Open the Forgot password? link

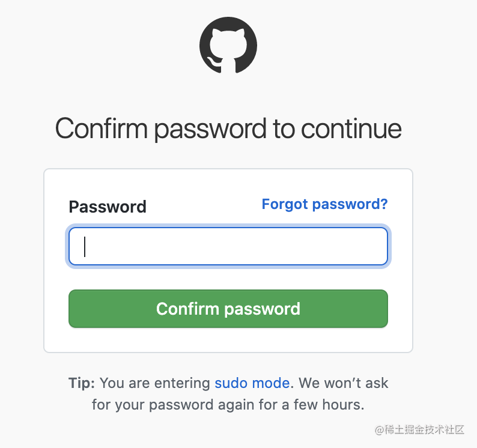[x=324, y=204]
